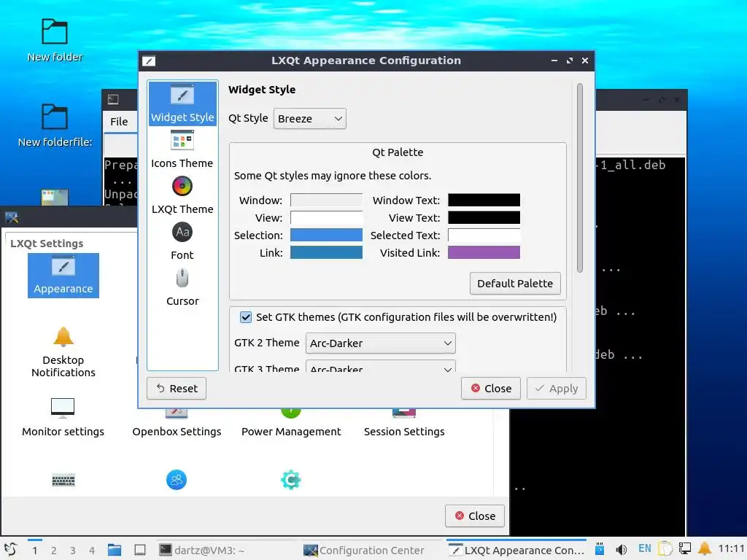The width and height of the screenshot is (747, 560).
Task: Pick the Window color swatch
Action: (x=326, y=200)
